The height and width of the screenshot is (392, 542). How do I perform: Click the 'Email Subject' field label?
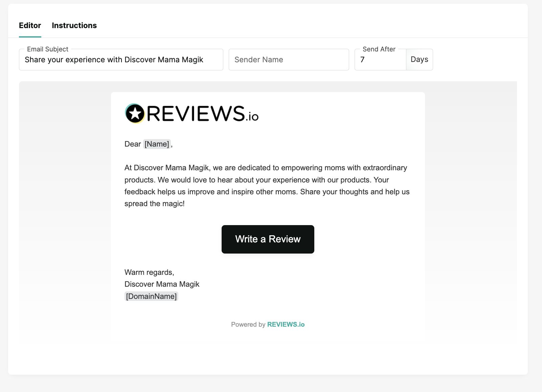click(x=48, y=49)
